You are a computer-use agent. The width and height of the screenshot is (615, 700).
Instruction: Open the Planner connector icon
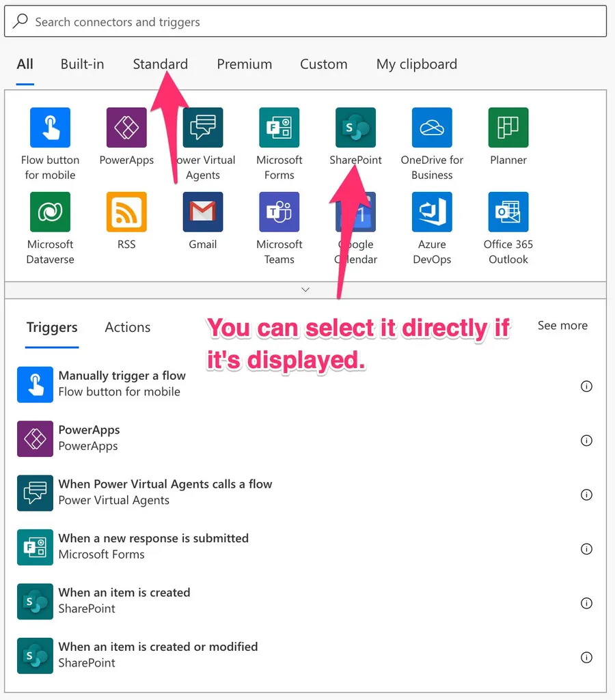click(508, 128)
